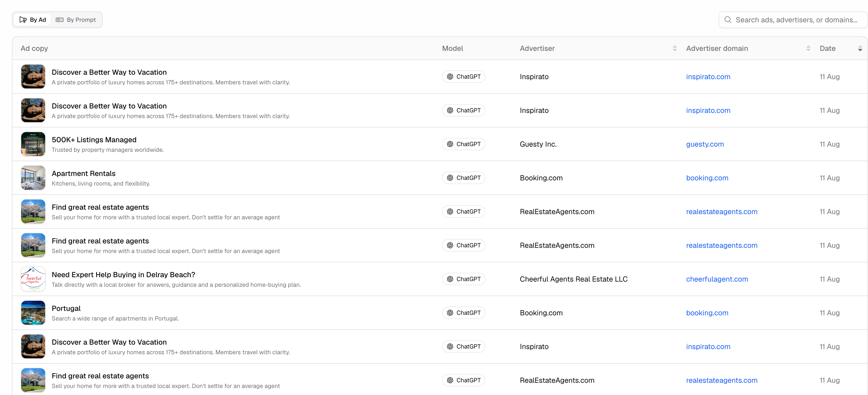Screen dimensions: 868x395
Task: Click the magnifying glass search icon
Action: point(728,20)
